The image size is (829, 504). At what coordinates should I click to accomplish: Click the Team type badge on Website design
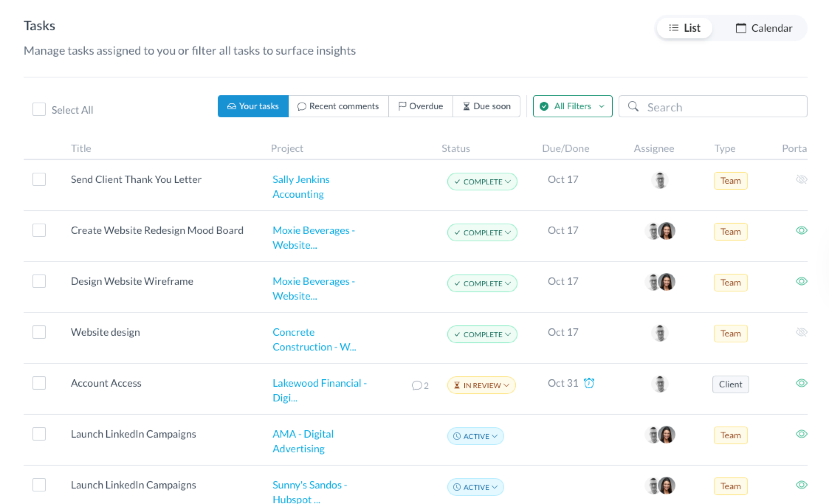[x=730, y=334]
